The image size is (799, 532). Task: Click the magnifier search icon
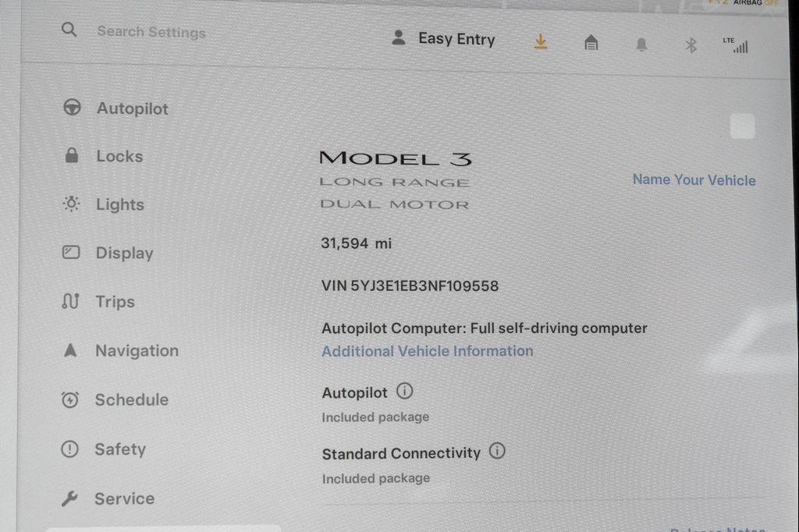click(69, 30)
